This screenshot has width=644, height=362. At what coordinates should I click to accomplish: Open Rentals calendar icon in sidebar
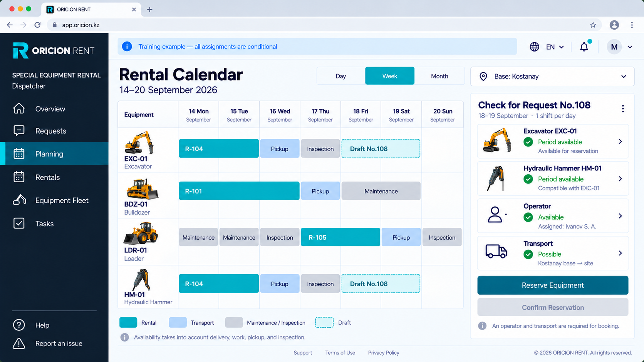click(x=19, y=177)
